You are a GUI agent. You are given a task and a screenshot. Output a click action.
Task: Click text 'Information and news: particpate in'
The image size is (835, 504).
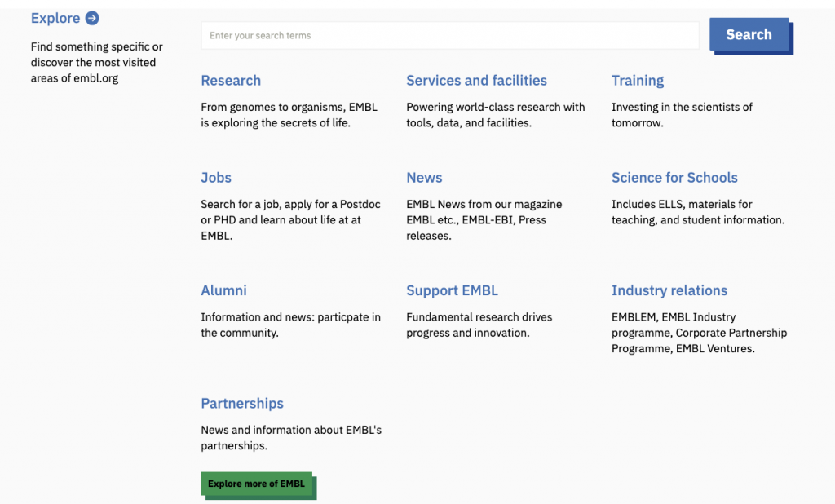click(291, 317)
